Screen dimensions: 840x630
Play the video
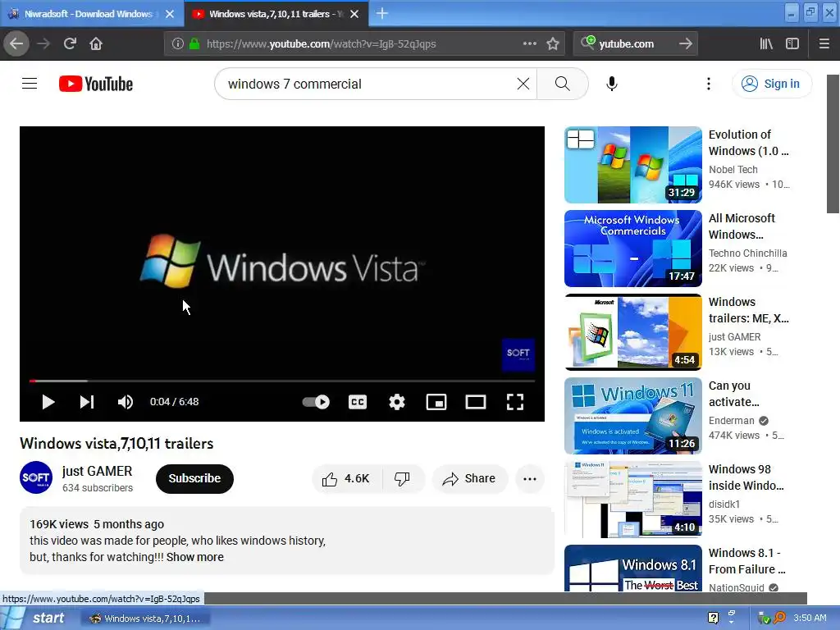48,402
